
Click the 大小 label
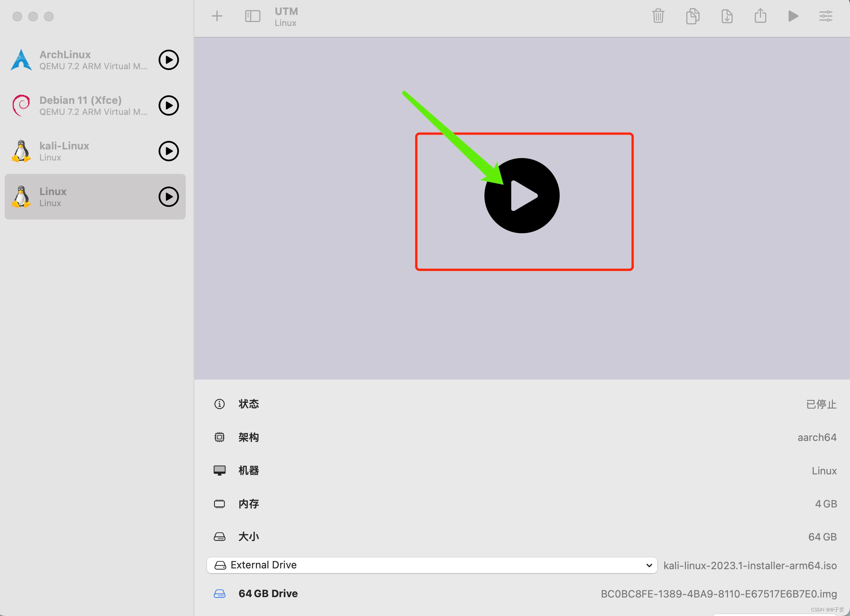(248, 537)
